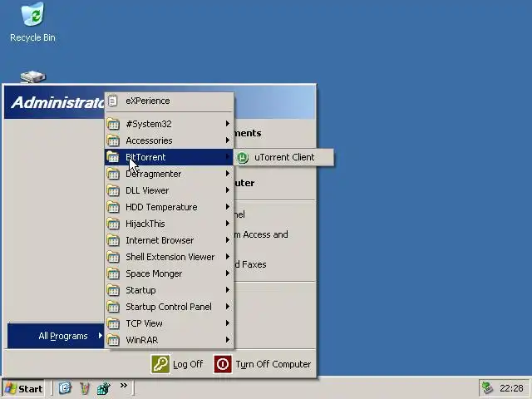Launch uTorrent Client from the submenu

(283, 157)
